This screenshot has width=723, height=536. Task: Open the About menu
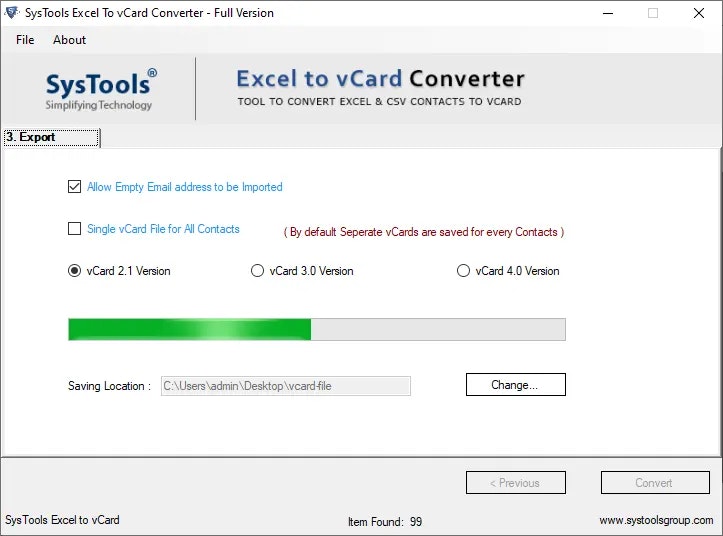click(x=69, y=40)
